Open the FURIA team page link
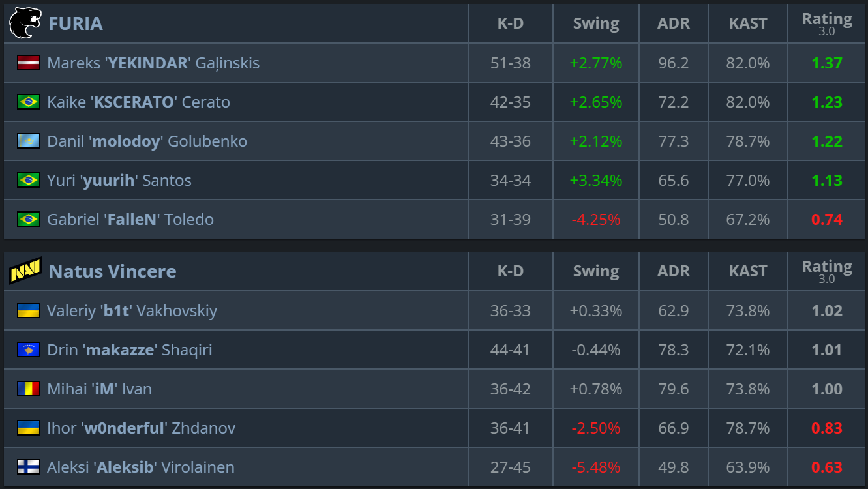 point(76,23)
